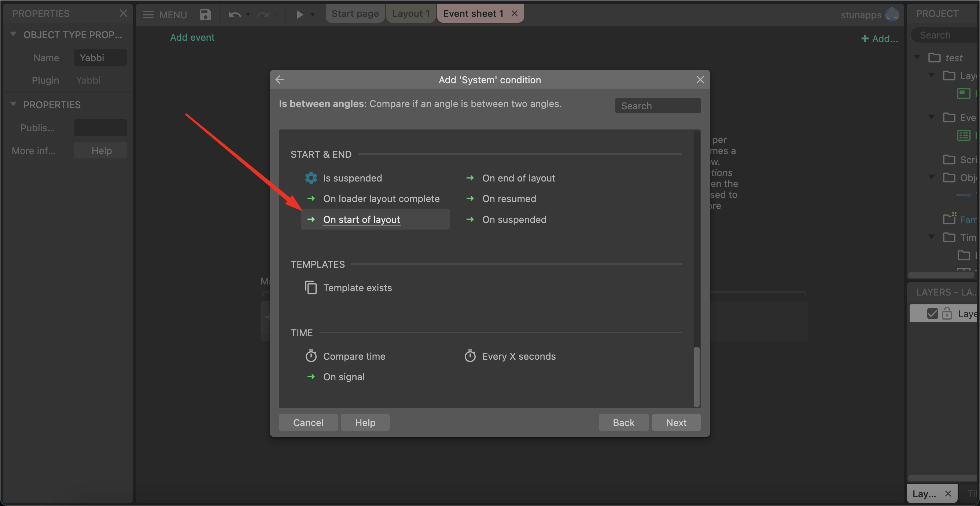
Task: Toggle the layer lock icon
Action: tap(947, 313)
